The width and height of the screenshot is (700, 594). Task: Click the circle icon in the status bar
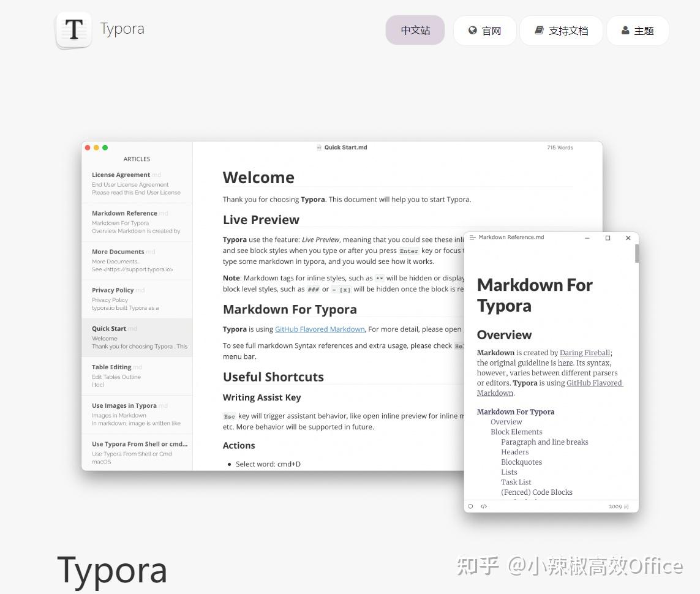tap(470, 506)
